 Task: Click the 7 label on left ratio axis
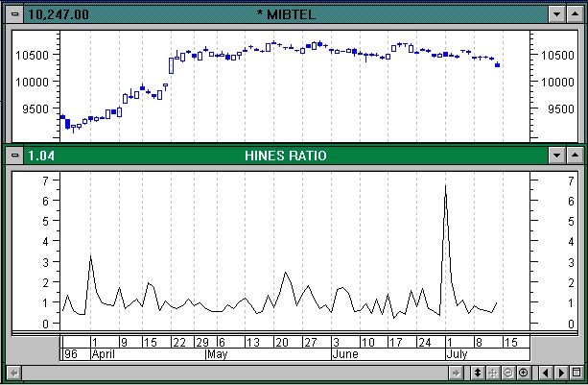46,181
